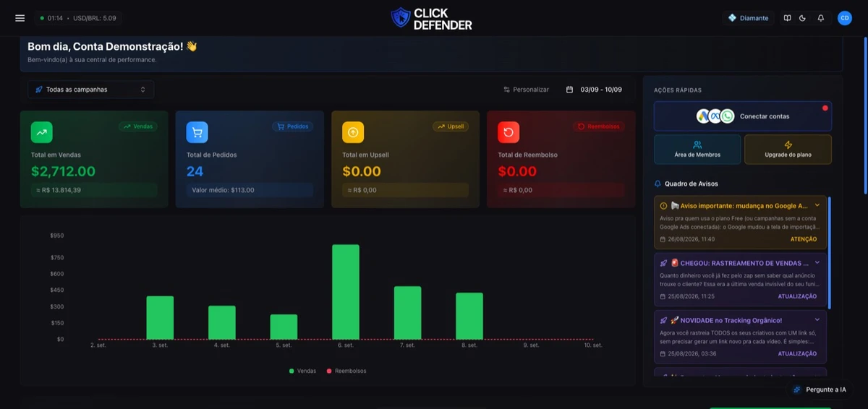Open Área de Membros
Screen dimensions: 868x409
[x=697, y=150]
